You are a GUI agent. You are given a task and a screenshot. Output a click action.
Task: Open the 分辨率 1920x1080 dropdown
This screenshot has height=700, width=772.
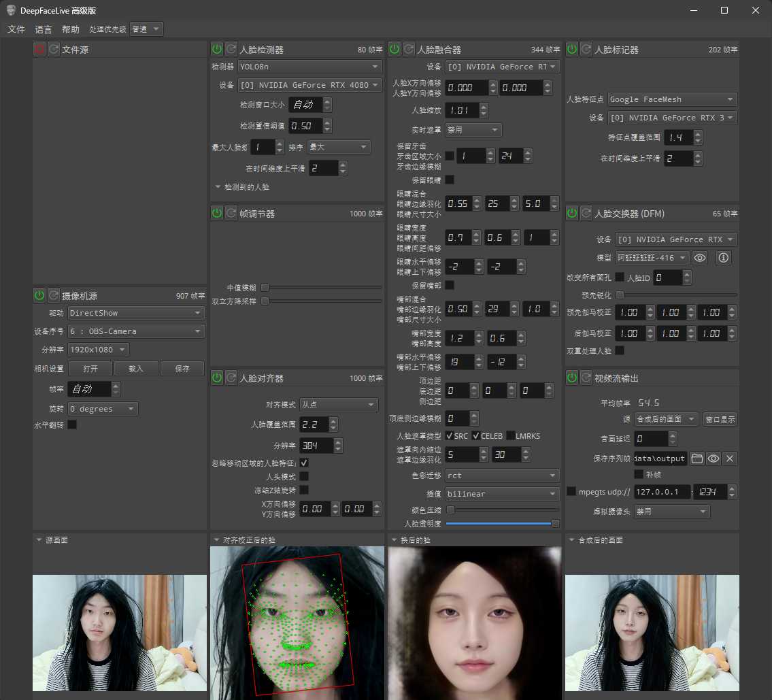click(99, 350)
